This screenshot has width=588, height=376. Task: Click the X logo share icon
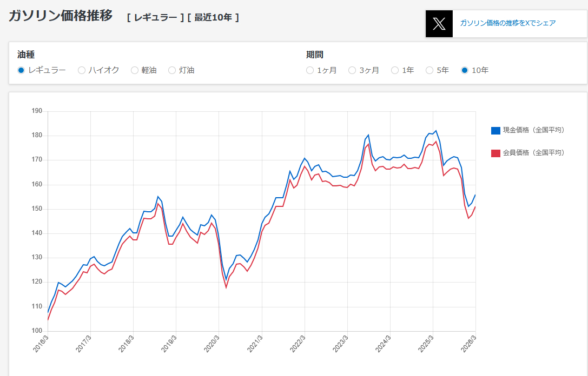[x=439, y=24]
